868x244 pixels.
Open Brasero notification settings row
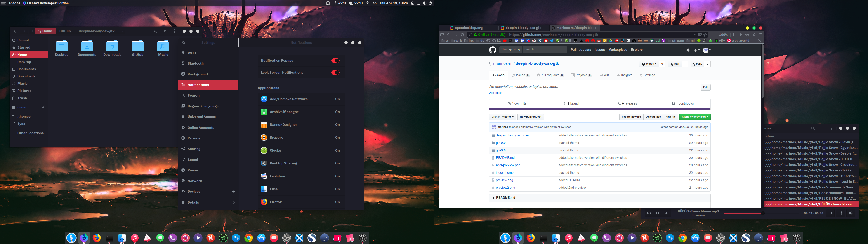coord(301,138)
